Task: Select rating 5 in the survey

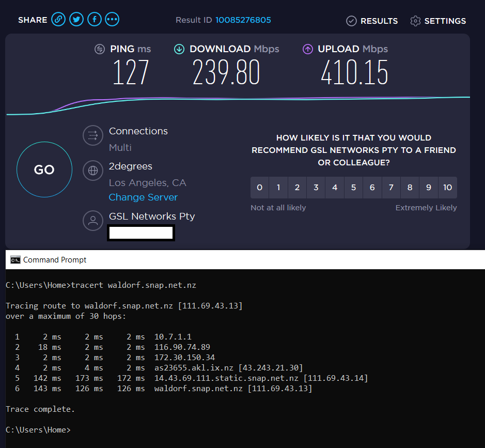Action: [353, 188]
